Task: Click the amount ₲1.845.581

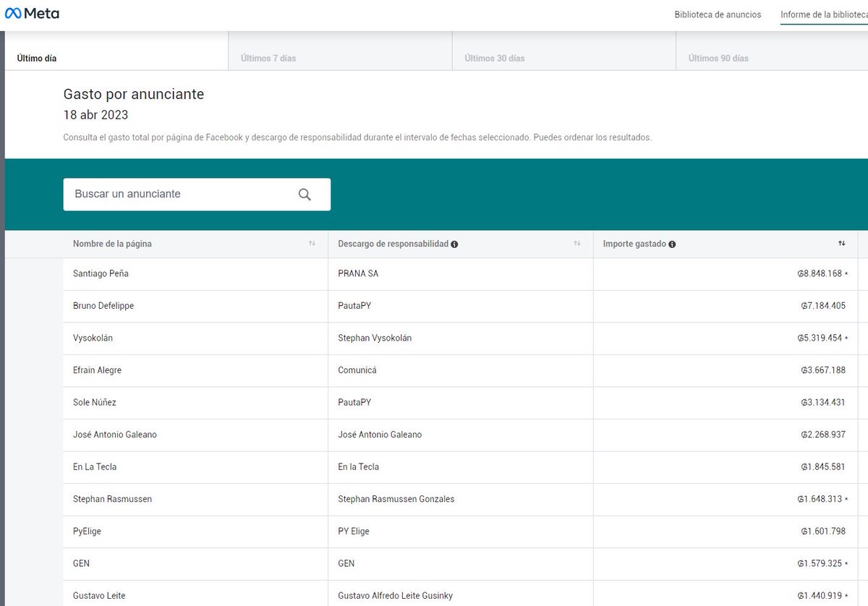Action: [823, 467]
